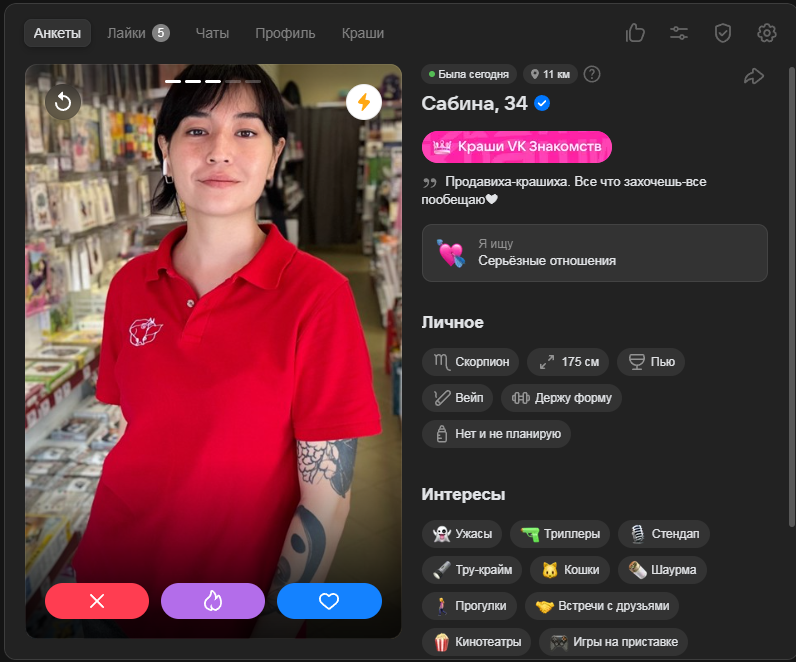Click the distance help question mark
Screen dimensions: 796x662
point(592,75)
